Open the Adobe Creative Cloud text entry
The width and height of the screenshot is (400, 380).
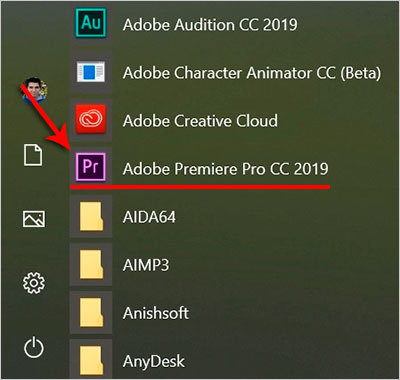tap(200, 121)
